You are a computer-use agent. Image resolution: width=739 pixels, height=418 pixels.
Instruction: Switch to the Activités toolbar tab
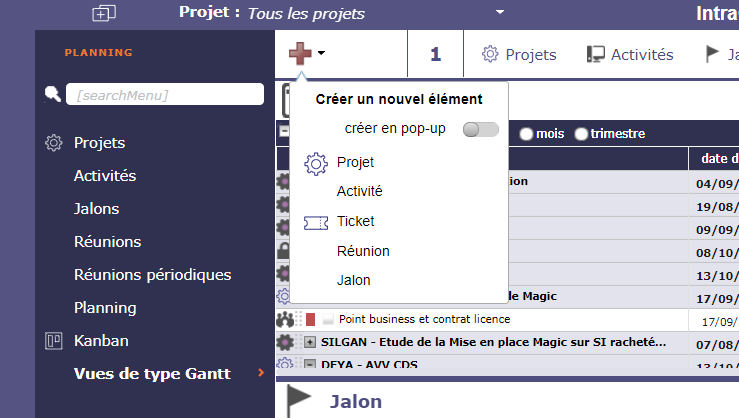(630, 55)
